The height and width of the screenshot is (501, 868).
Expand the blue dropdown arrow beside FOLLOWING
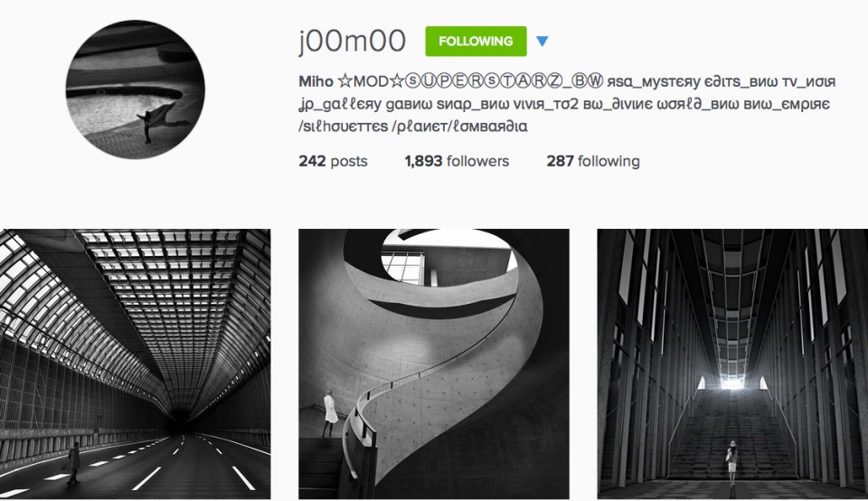[542, 41]
